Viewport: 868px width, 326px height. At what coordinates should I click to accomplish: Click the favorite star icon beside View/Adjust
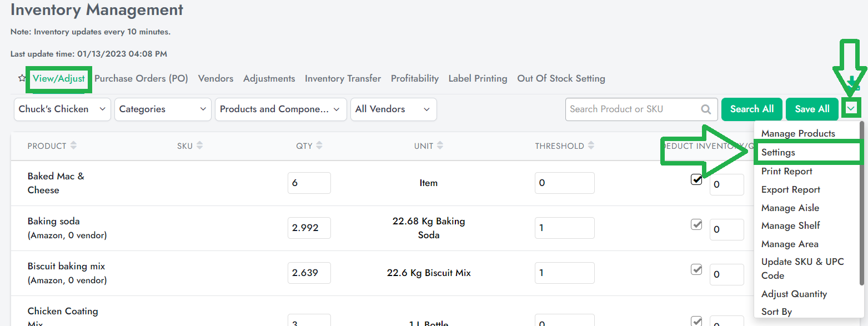[22, 78]
